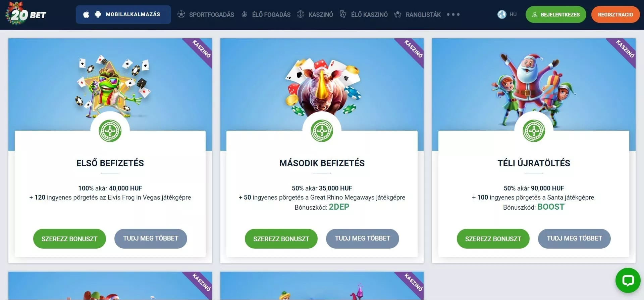Click Szerezz Bonuszt for Második Befizetés
The width and height of the screenshot is (644, 300).
tap(281, 239)
